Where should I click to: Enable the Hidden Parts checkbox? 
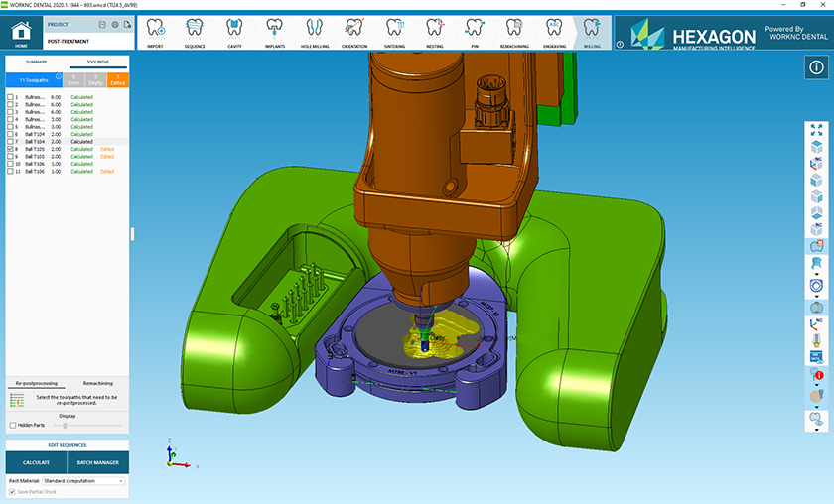pos(12,425)
